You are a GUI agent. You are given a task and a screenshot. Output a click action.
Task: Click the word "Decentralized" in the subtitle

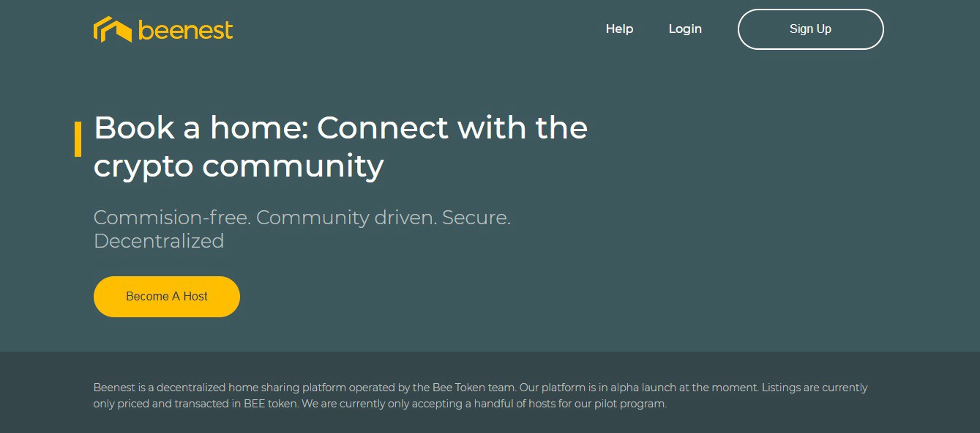159,241
